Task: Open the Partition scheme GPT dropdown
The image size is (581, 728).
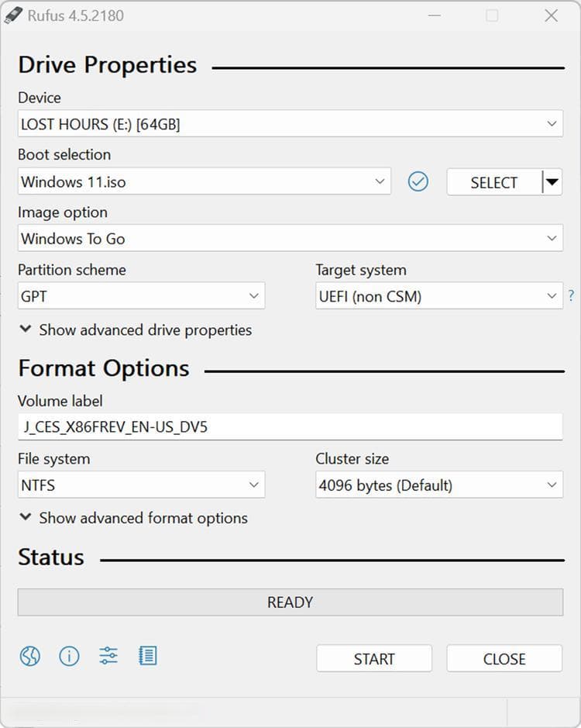Action: point(141,295)
